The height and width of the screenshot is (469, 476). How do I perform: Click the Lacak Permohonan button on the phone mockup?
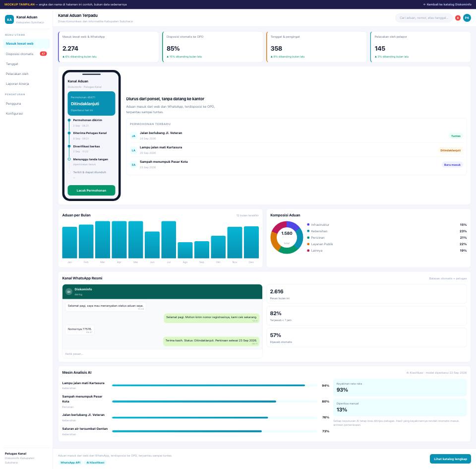(91, 191)
